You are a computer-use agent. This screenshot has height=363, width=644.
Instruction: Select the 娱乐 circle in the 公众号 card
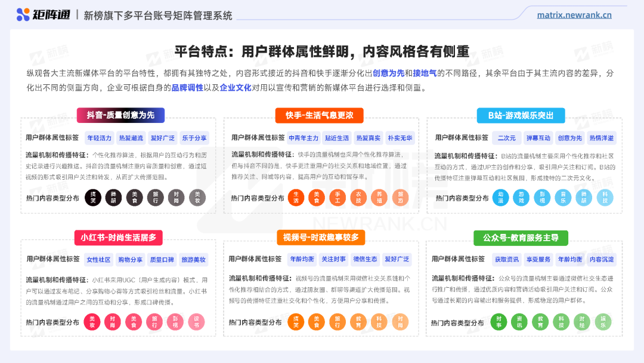[x=603, y=322]
